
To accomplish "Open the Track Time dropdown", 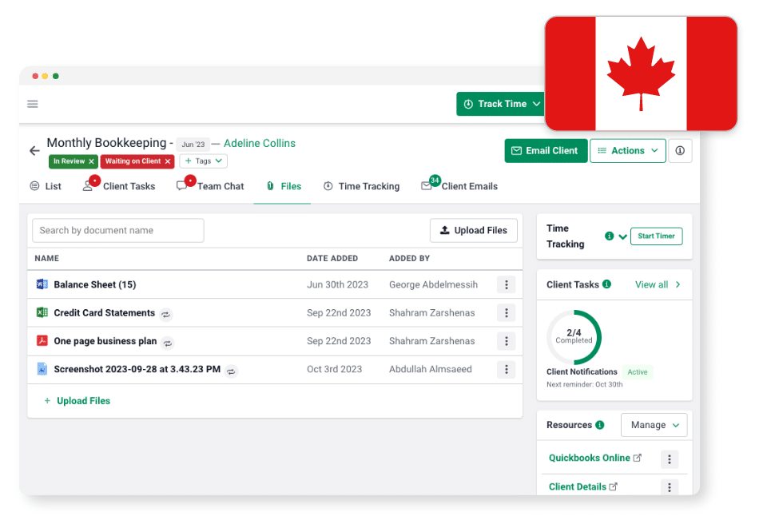I will 501,104.
